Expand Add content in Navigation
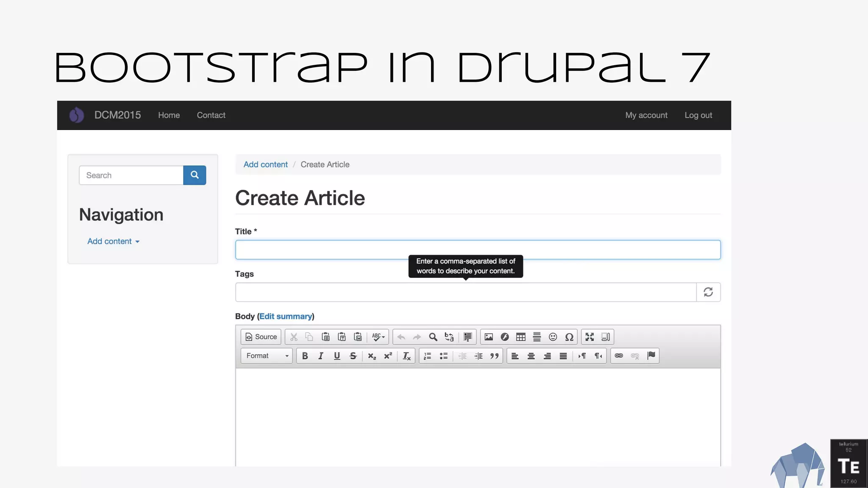Screen dimensions: 868x488 pos(113,241)
